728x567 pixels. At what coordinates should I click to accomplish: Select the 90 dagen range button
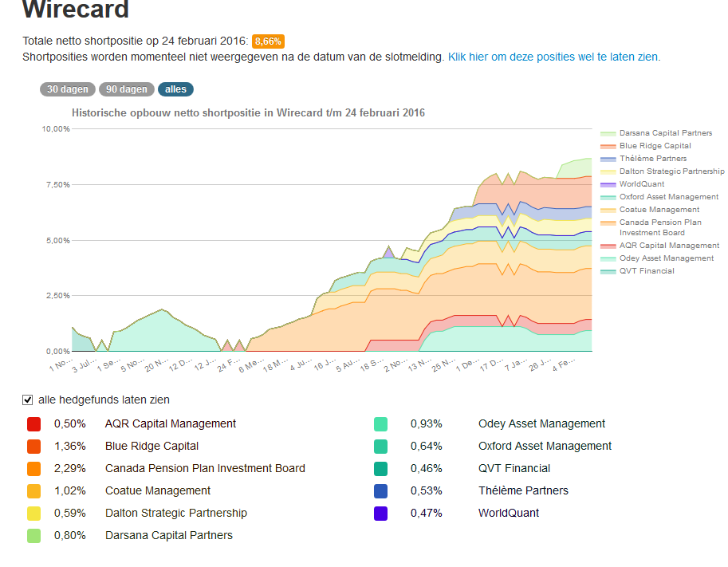pyautogui.click(x=126, y=89)
